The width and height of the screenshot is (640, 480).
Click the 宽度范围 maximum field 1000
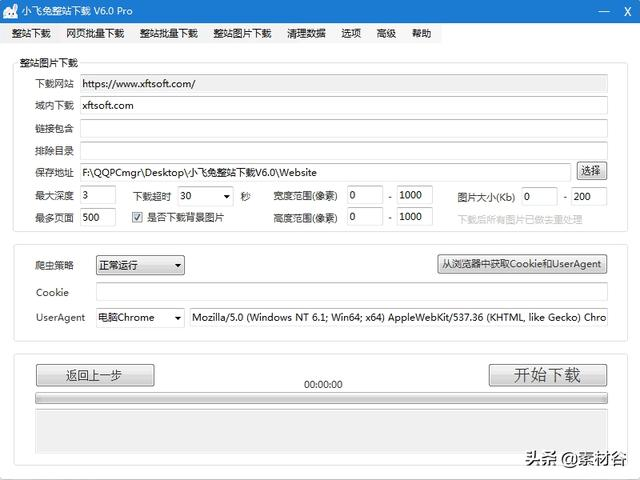click(x=415, y=195)
